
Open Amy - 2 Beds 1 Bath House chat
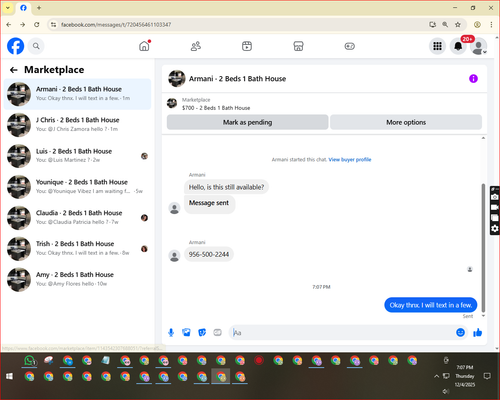77,279
